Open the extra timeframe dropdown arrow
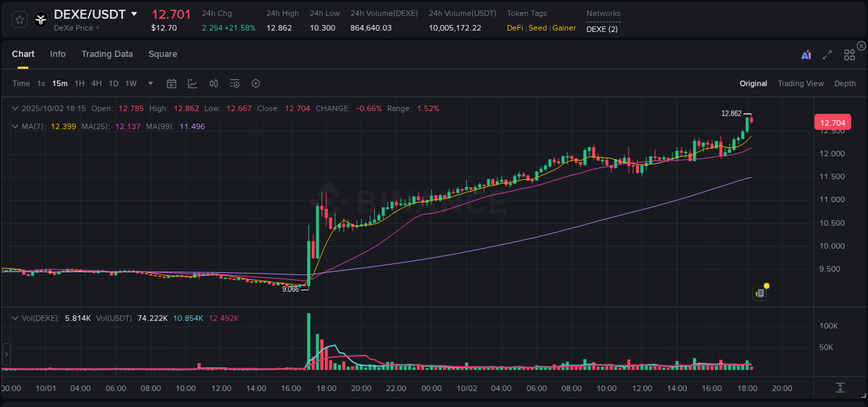 coord(149,83)
